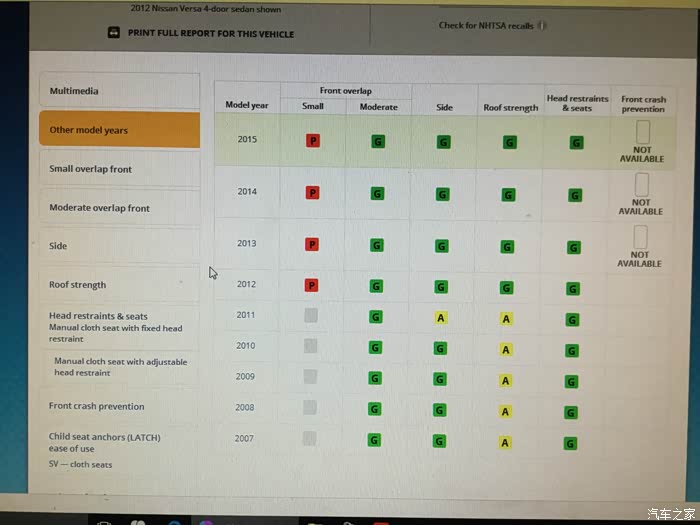This screenshot has width=700, height=525.
Task: Select Manual cloth seat with adjustable head restraint
Action: click(x=120, y=367)
